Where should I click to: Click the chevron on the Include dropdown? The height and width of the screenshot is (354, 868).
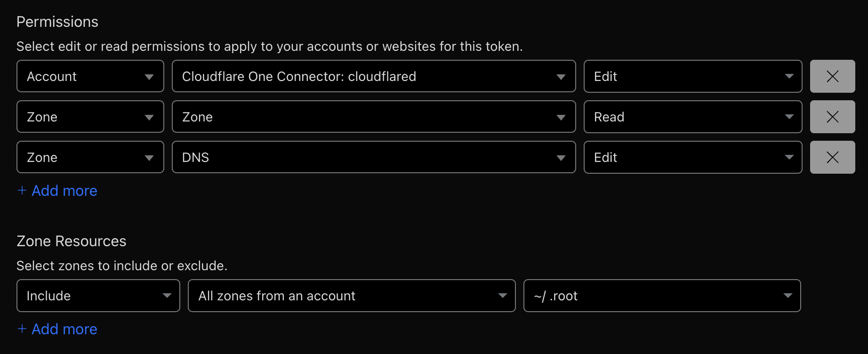(167, 296)
